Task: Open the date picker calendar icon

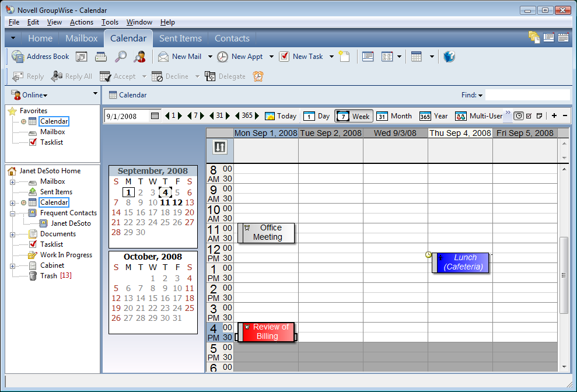Action: click(x=155, y=116)
